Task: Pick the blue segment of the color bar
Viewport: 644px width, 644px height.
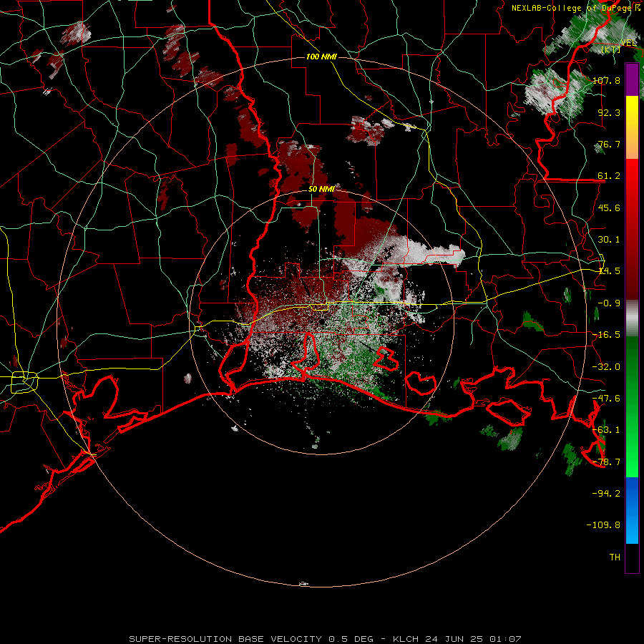Action: [632, 510]
